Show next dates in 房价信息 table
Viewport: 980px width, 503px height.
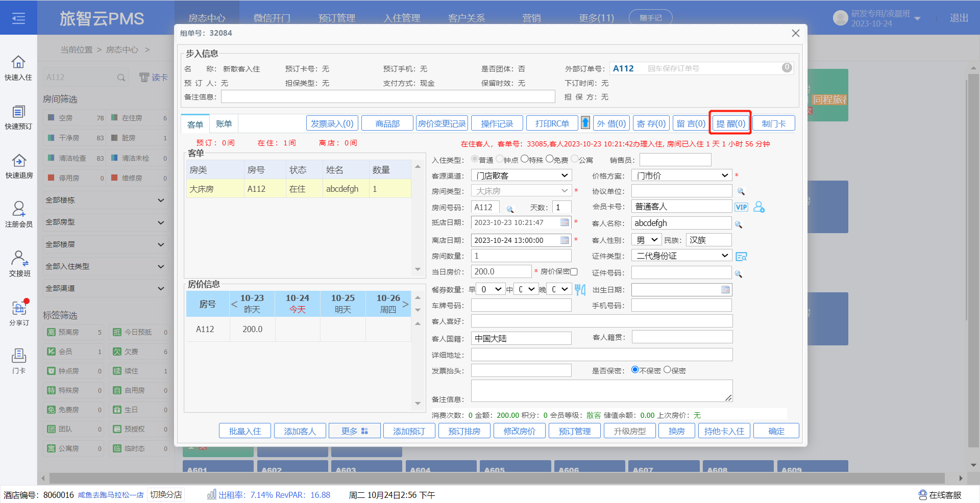406,304
